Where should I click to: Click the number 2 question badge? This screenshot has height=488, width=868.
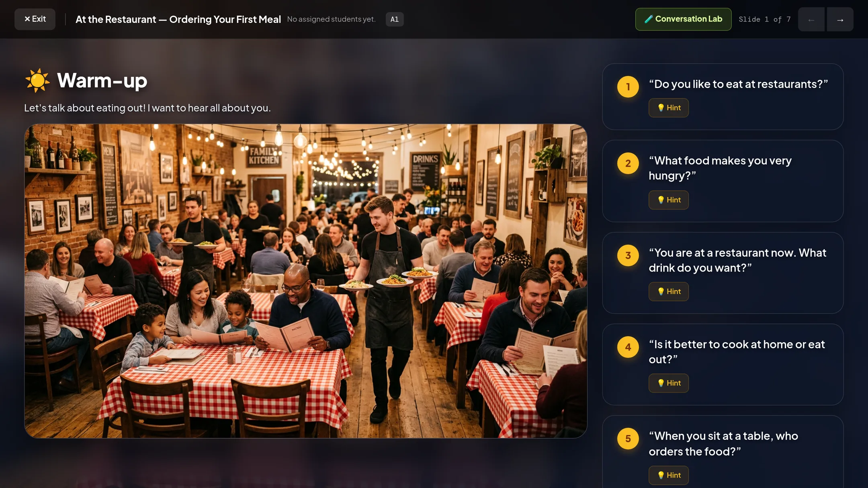pos(628,163)
